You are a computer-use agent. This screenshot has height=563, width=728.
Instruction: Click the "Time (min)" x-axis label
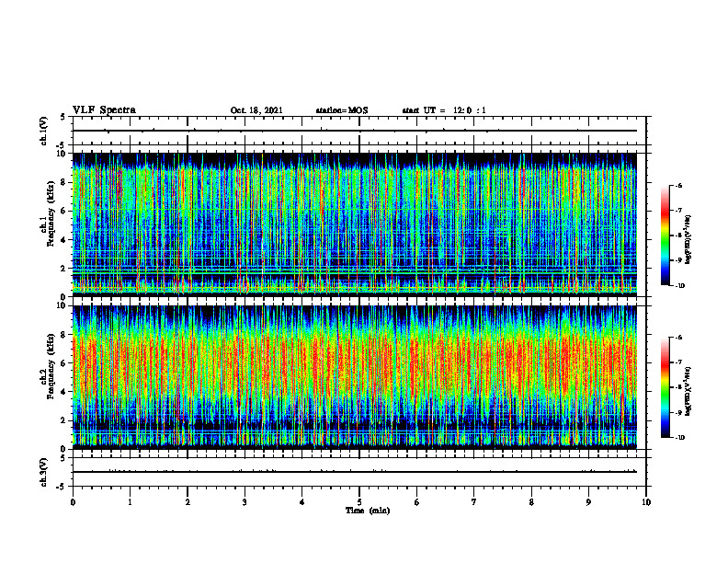pos(368,511)
